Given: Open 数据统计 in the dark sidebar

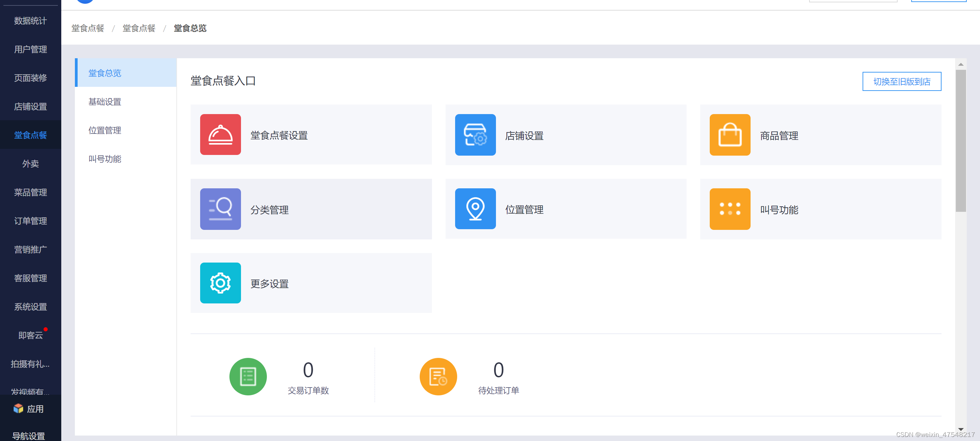Looking at the screenshot, I should pos(30,20).
